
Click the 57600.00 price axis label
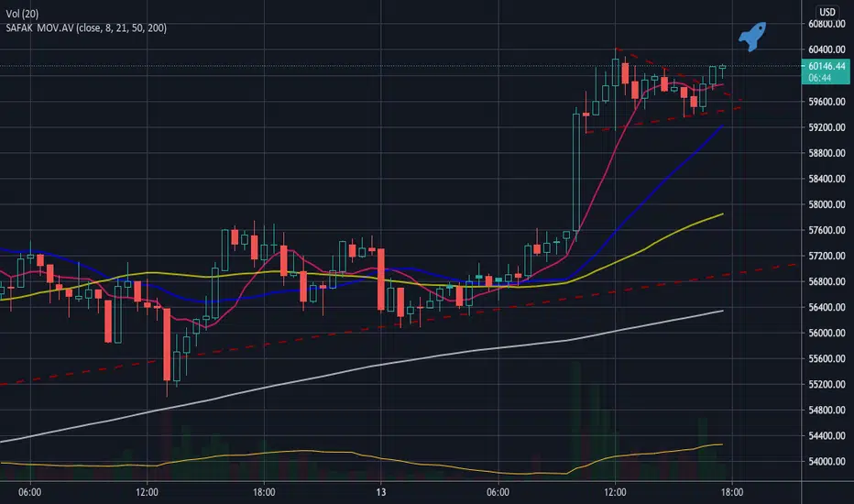pos(827,231)
